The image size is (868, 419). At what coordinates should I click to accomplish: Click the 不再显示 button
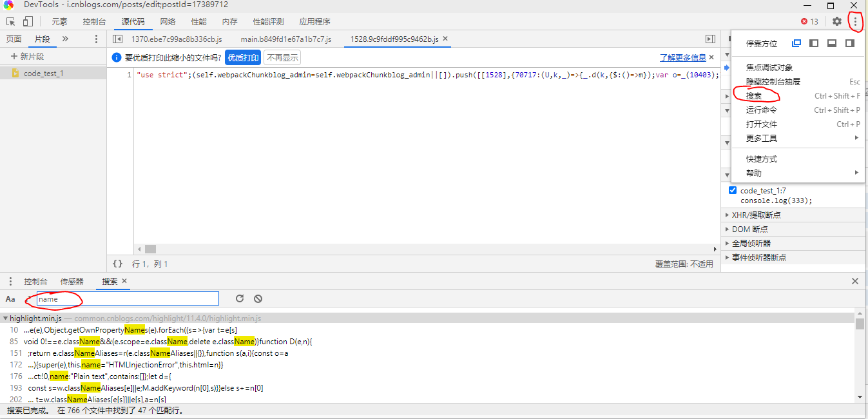point(282,57)
